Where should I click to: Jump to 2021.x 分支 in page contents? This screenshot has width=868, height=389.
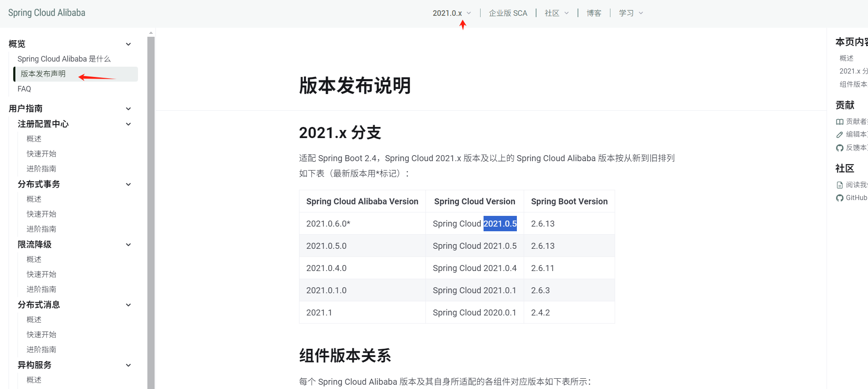[x=853, y=71]
